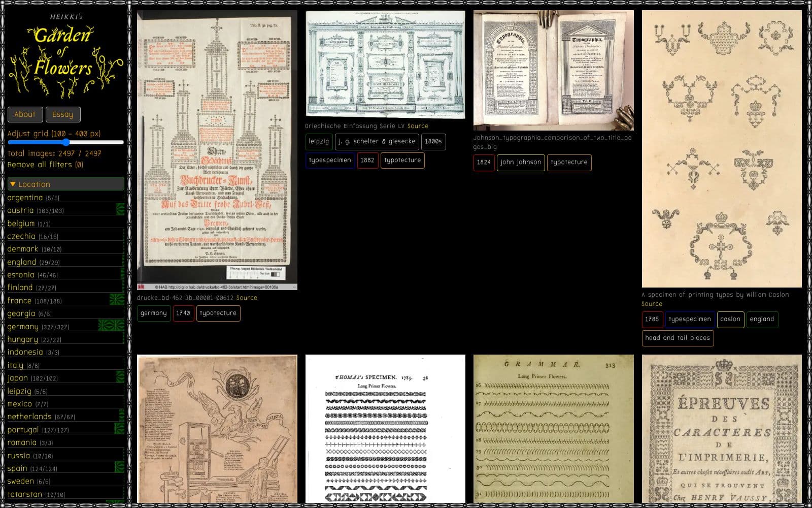Select the j. g. schelter & giesecke tag
Screen dimensions: 812x508
[377, 141]
